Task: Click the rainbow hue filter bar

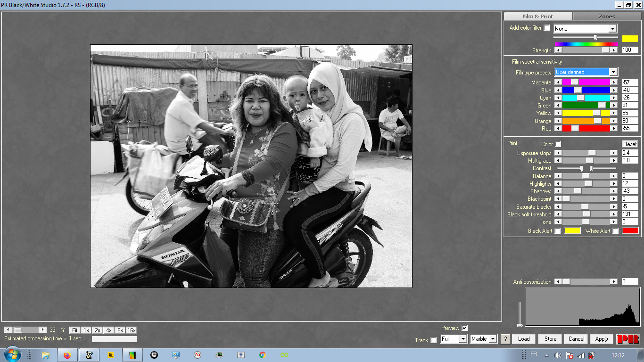Action: (x=586, y=44)
